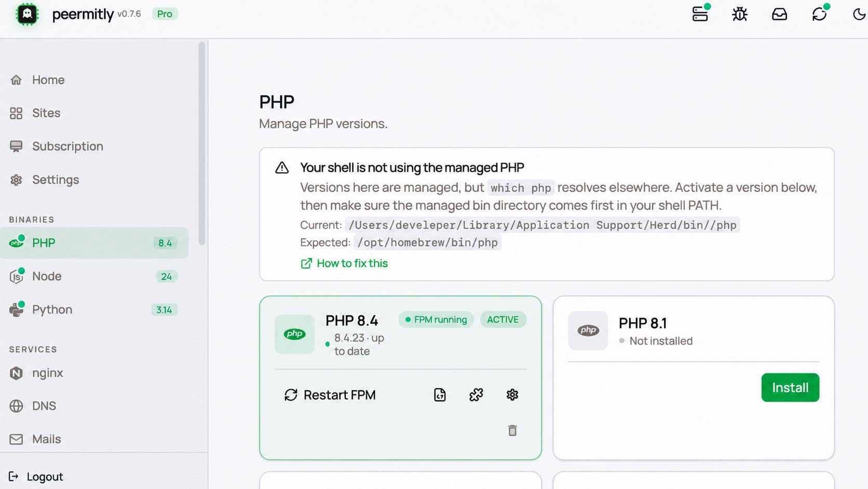Click the Pro plan badge

click(165, 14)
